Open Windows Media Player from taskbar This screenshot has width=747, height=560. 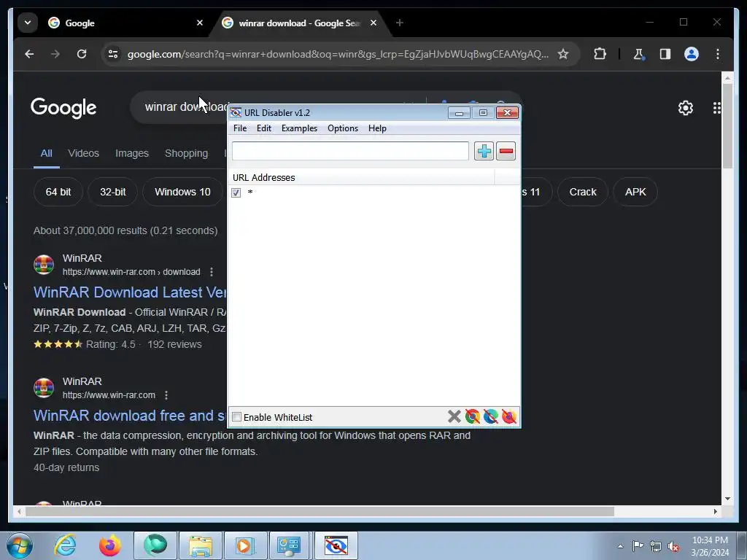pos(245,545)
